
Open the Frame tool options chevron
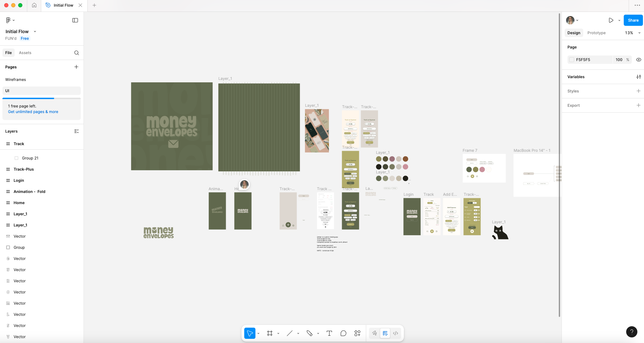click(x=278, y=333)
